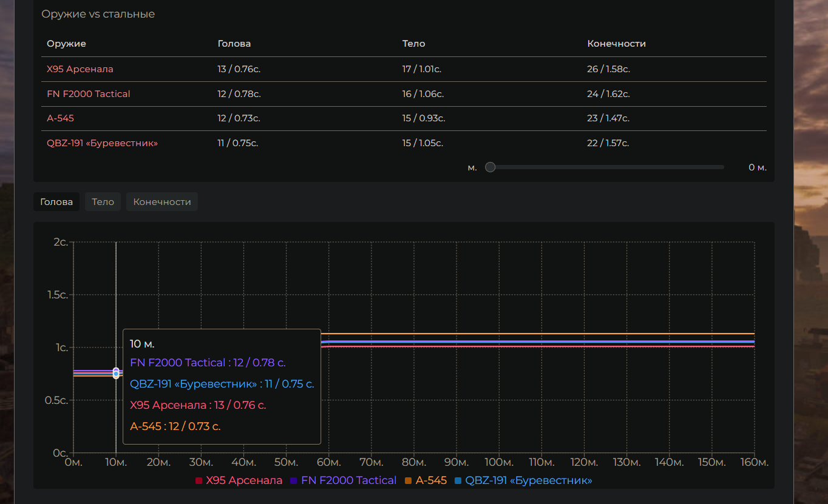Click the Оружие column header

tap(66, 44)
